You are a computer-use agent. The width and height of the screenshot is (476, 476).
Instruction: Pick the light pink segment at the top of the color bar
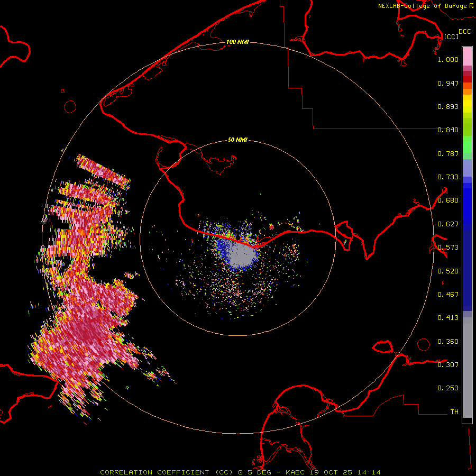(467, 57)
